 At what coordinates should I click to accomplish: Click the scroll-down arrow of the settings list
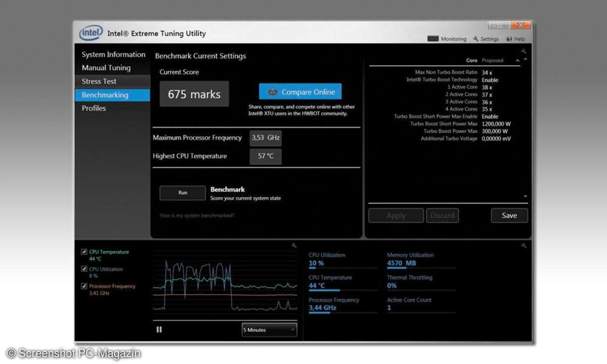[x=525, y=196]
